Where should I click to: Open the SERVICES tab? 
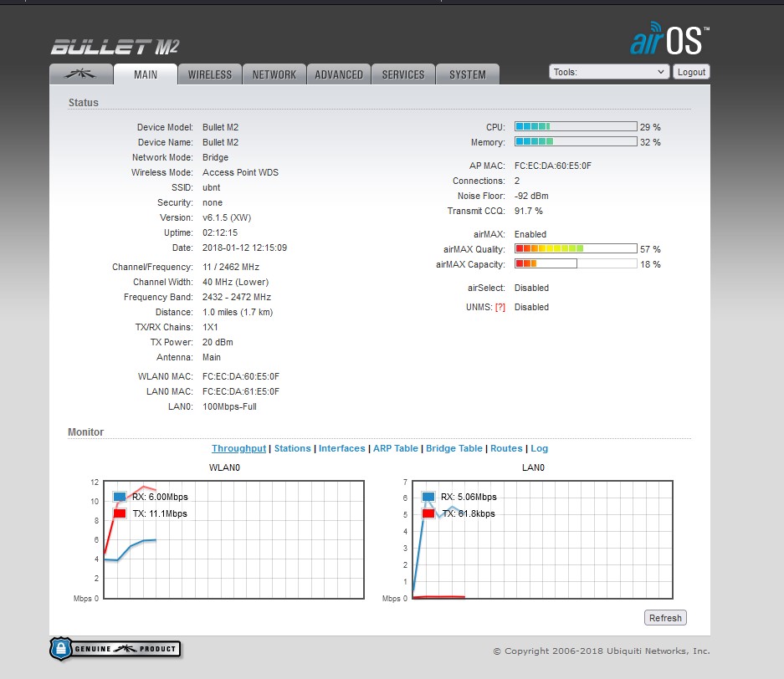(403, 74)
